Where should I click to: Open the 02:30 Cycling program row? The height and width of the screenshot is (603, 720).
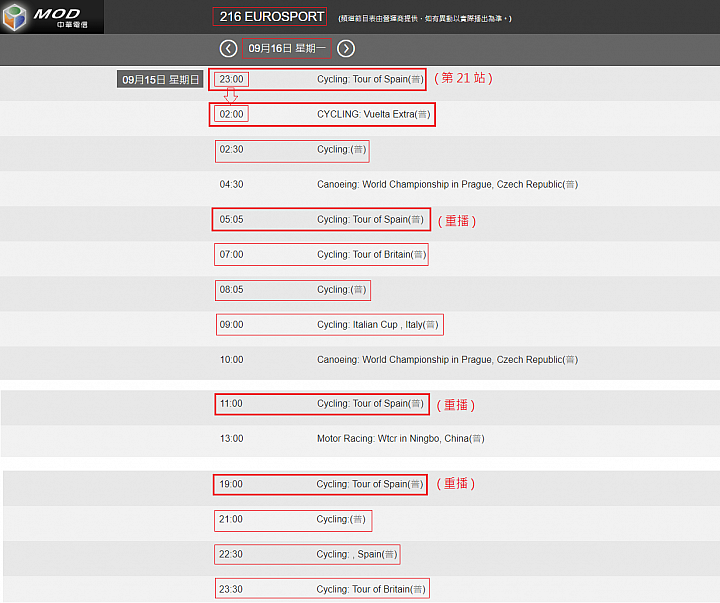pos(292,150)
